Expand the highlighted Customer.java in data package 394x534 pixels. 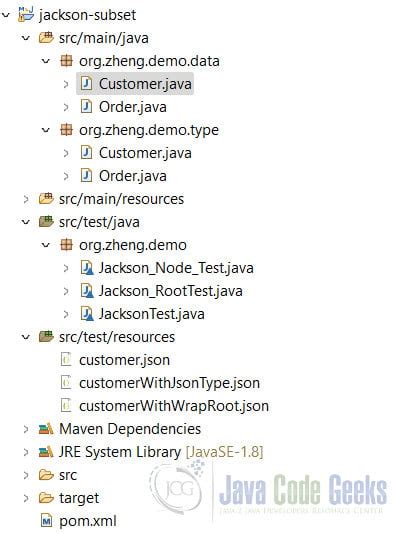[66, 84]
